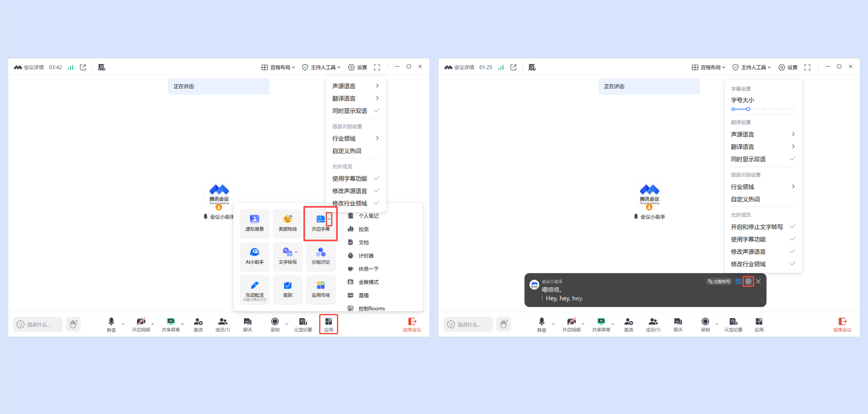The width and height of the screenshot is (868, 414).
Task: Click the caption bar's gear settings icon
Action: tap(748, 281)
